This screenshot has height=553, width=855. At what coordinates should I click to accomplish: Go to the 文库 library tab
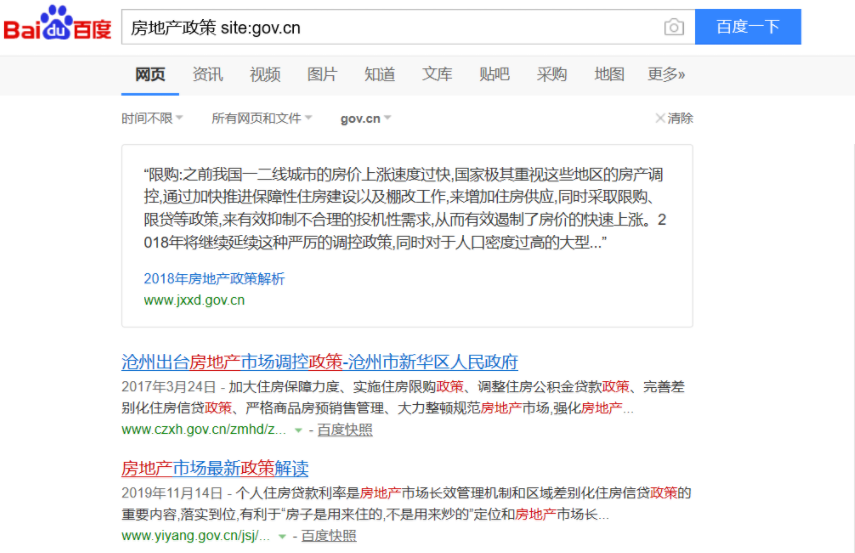click(x=437, y=74)
